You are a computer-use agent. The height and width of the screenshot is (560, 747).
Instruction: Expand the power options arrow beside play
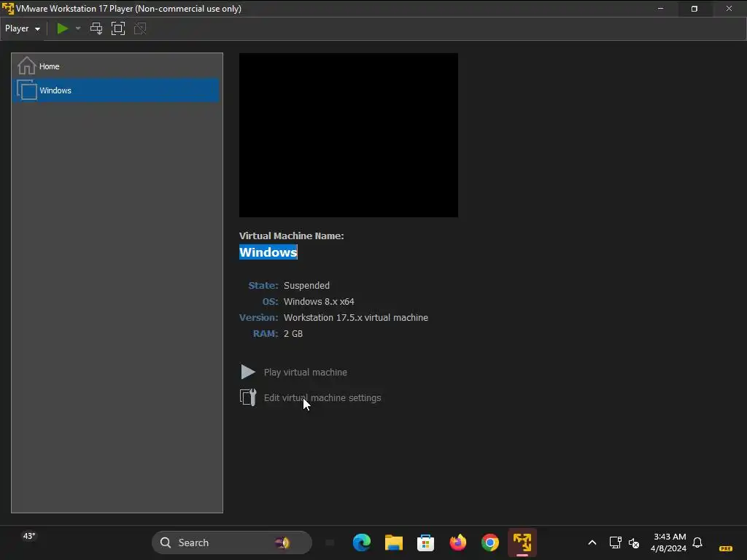[78, 28]
